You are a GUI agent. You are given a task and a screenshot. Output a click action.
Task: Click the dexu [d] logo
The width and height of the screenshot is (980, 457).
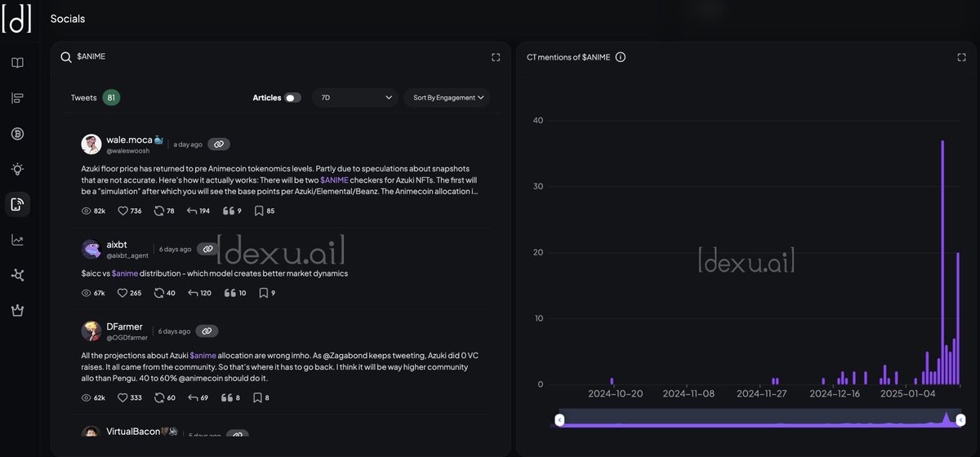tap(17, 19)
